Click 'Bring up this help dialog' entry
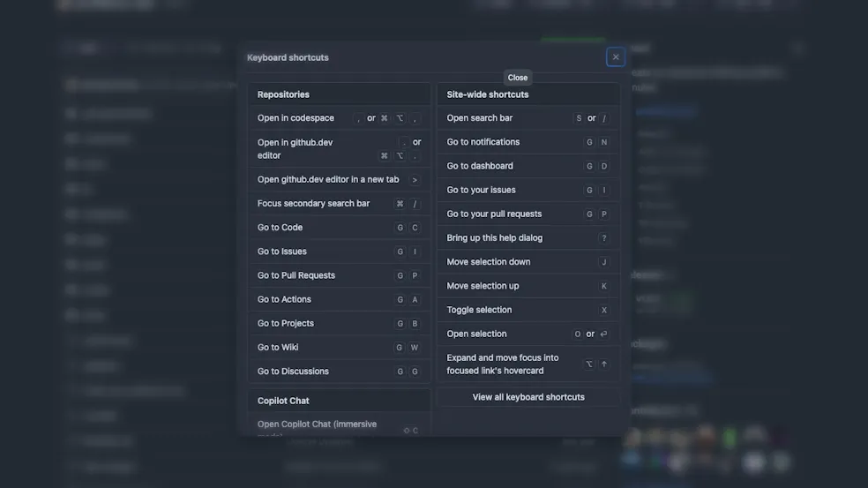Screen dimensions: 868x488 (528, 237)
